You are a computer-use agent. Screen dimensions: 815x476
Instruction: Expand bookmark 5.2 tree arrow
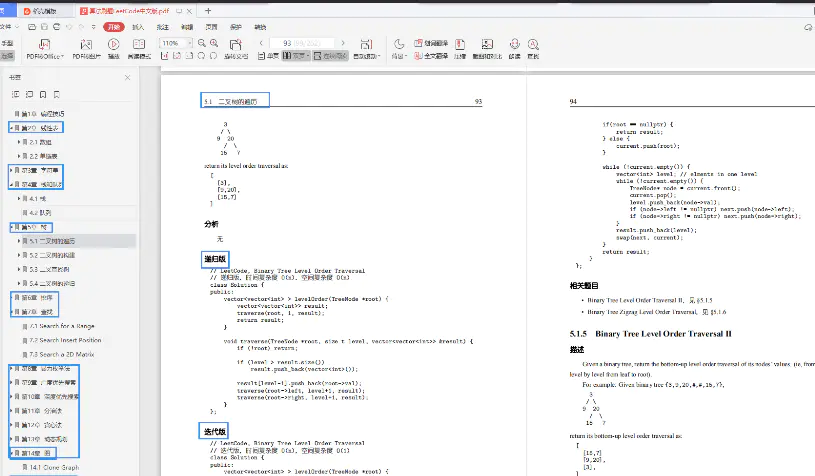point(19,255)
